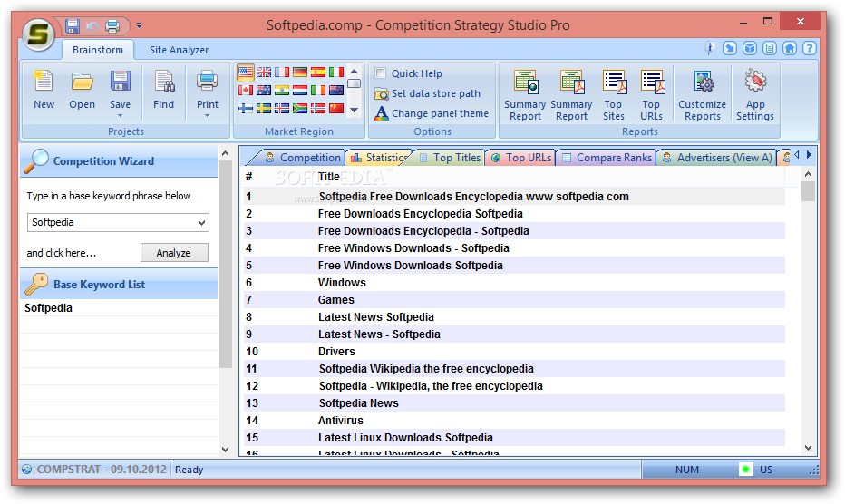Click the document page icon next to home
Screen dimensions: 845x504
click(770, 49)
